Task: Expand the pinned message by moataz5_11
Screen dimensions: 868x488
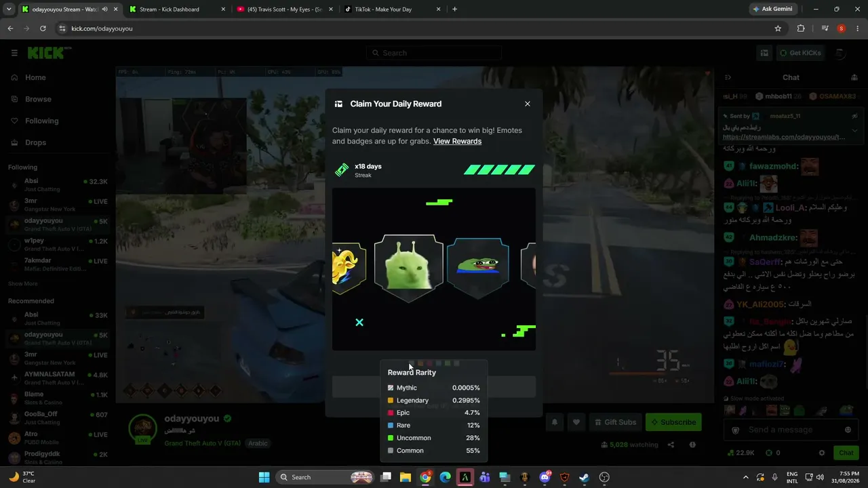Action: pos(854,130)
